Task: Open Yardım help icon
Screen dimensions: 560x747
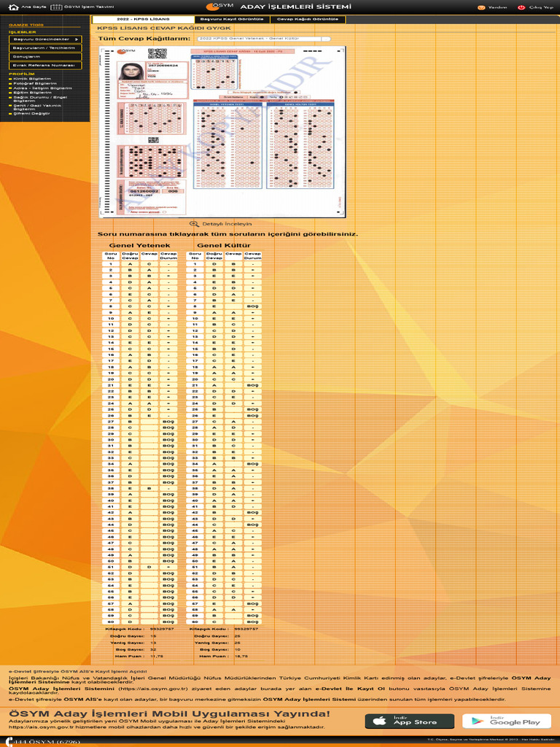Action: pos(481,7)
